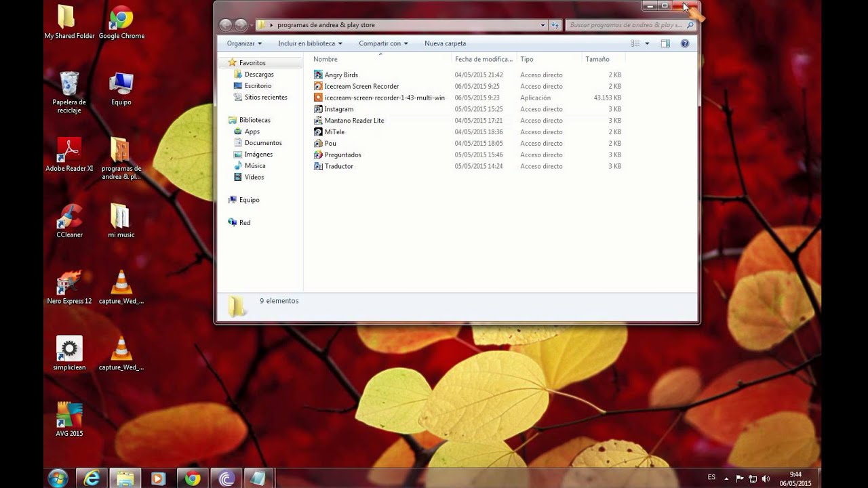Select the icecream-screen-recorder-1-43-multi-win installer icon
Viewport: 868px width, 488px height.
pos(319,98)
